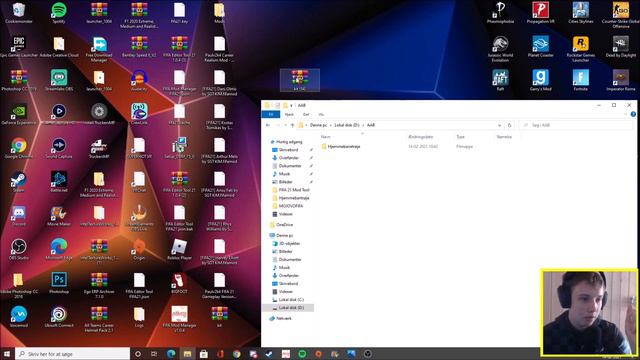This screenshot has height=360, width=640.
Task: Open the Audacity desktop icon
Action: pyautogui.click(x=139, y=80)
